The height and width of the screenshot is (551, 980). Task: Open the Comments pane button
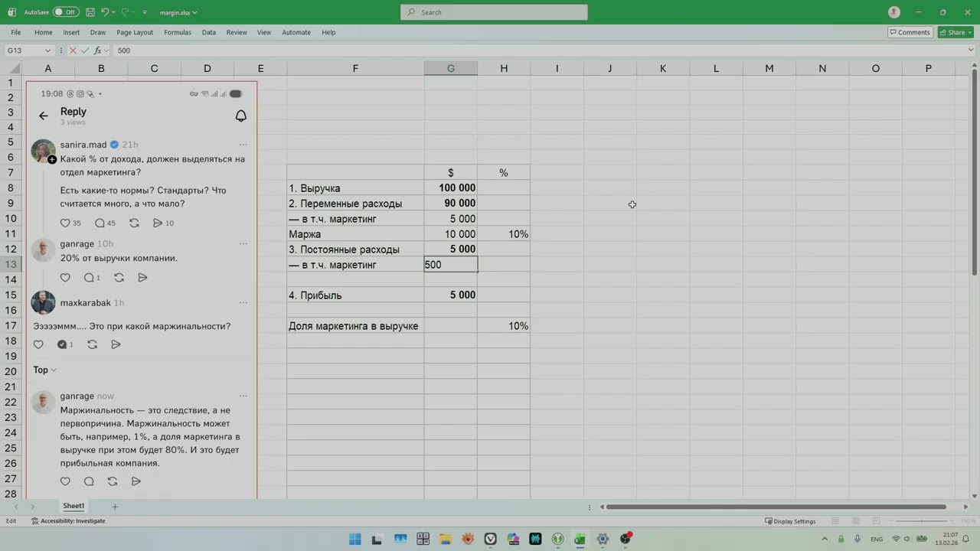click(x=910, y=32)
